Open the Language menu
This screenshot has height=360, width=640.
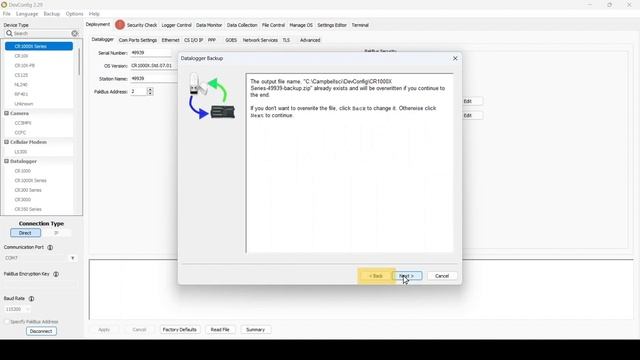click(27, 14)
